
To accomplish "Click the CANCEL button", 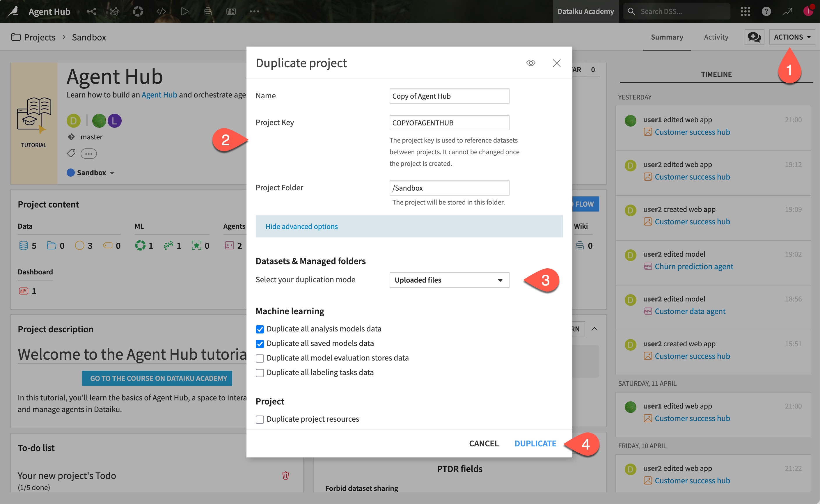I will point(484,443).
